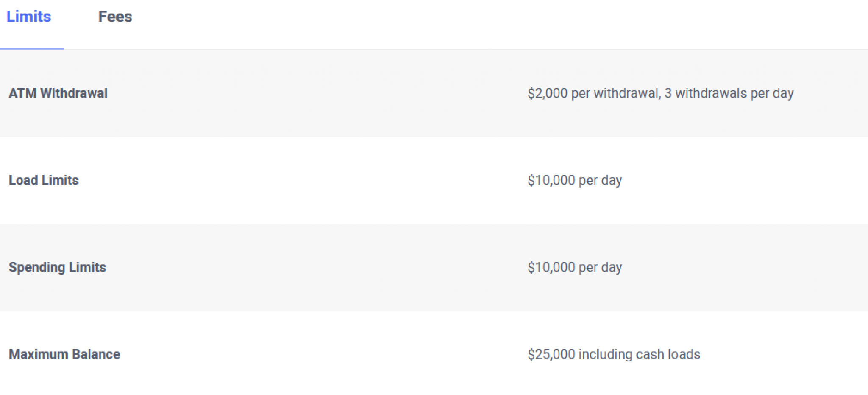868x395 pixels.
Task: Click the "3 withdrawals per day" text
Action: point(729,93)
